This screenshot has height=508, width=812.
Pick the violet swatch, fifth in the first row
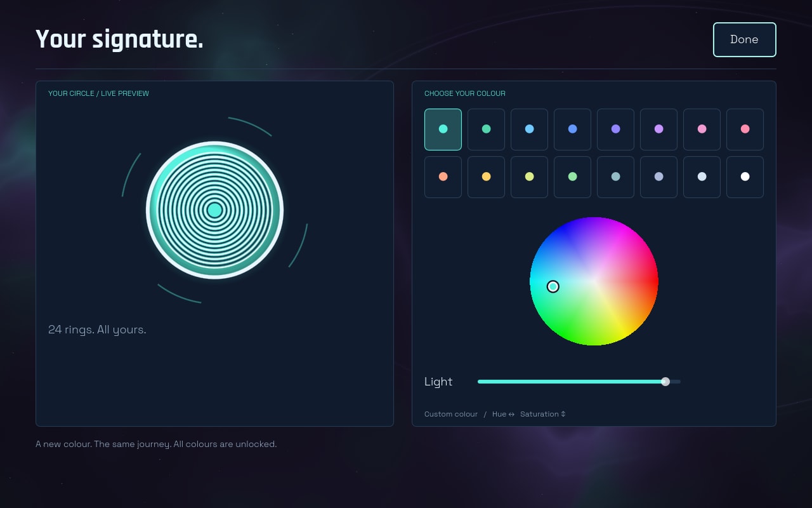615,129
